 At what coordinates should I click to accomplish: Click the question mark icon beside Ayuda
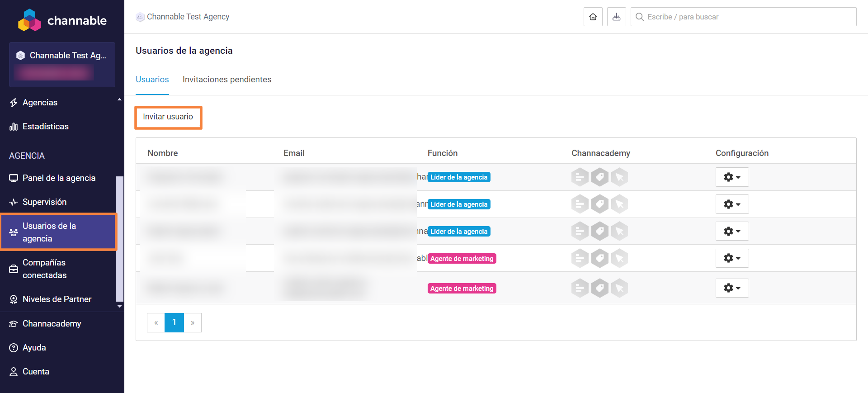click(14, 348)
